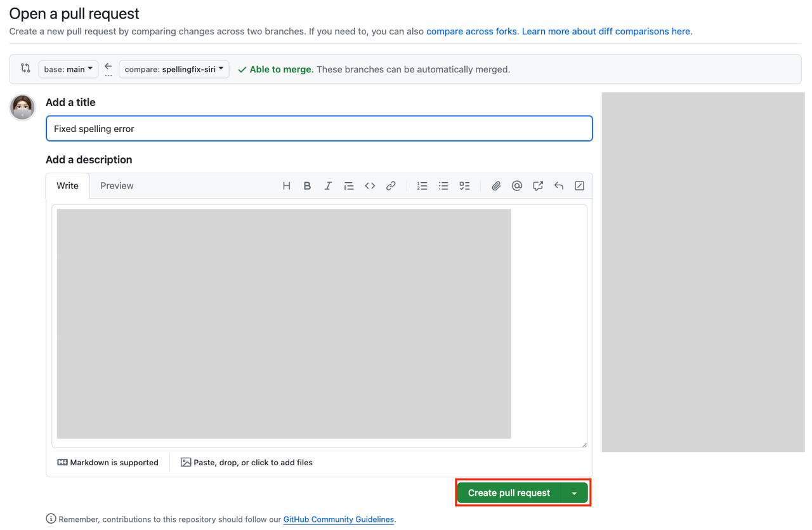Open the compare across forks link

coord(471,31)
